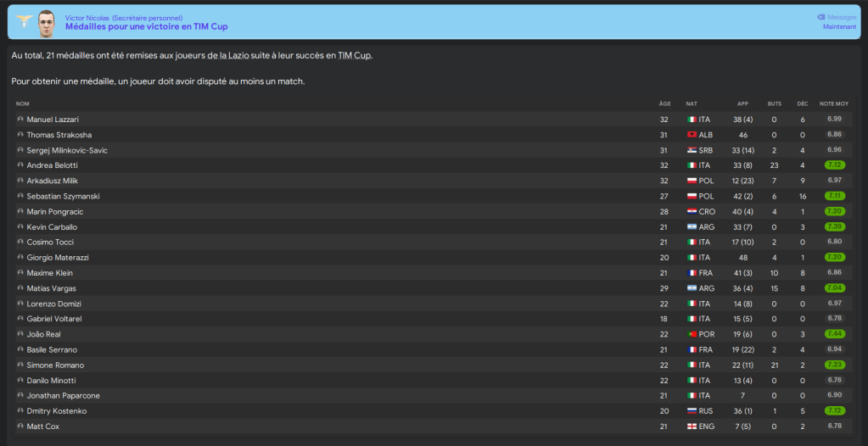Open player icon beside João Real

[x=20, y=334]
